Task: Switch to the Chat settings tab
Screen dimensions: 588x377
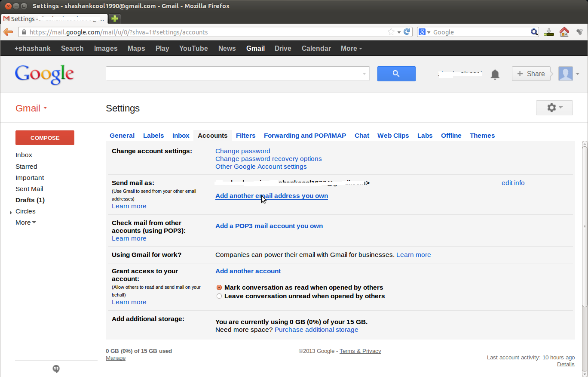Action: tap(362, 136)
